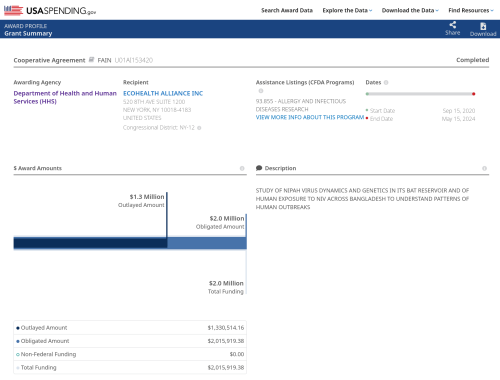Click the Share icon

pos(452,25)
